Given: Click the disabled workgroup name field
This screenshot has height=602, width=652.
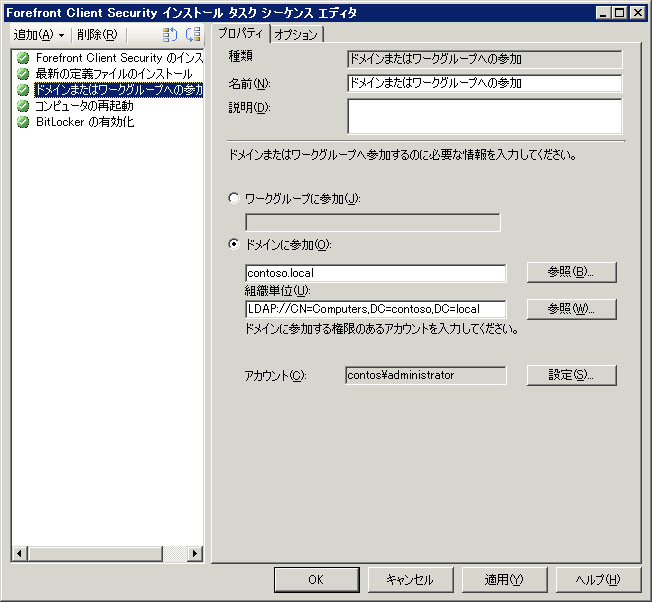Looking at the screenshot, I should pos(373,222).
